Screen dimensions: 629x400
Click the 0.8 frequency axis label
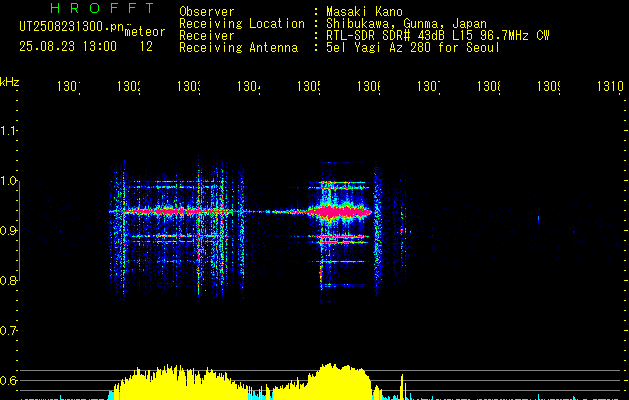pyautogui.click(x=8, y=280)
